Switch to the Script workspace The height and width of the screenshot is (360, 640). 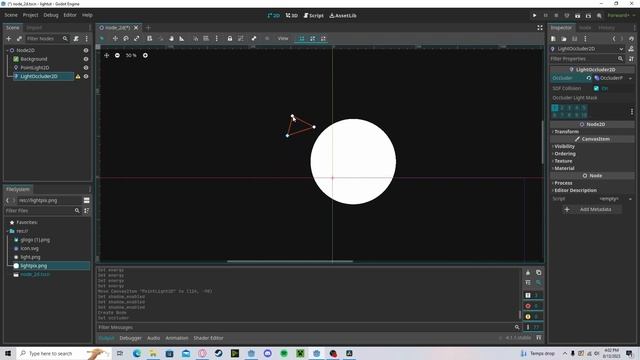point(313,16)
